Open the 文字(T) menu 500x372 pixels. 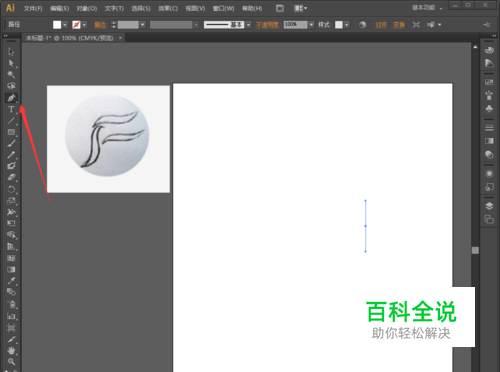(114, 8)
